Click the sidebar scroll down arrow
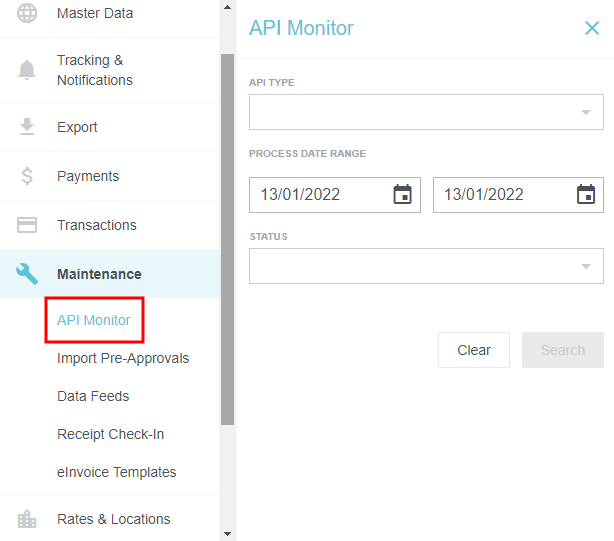 click(x=227, y=534)
